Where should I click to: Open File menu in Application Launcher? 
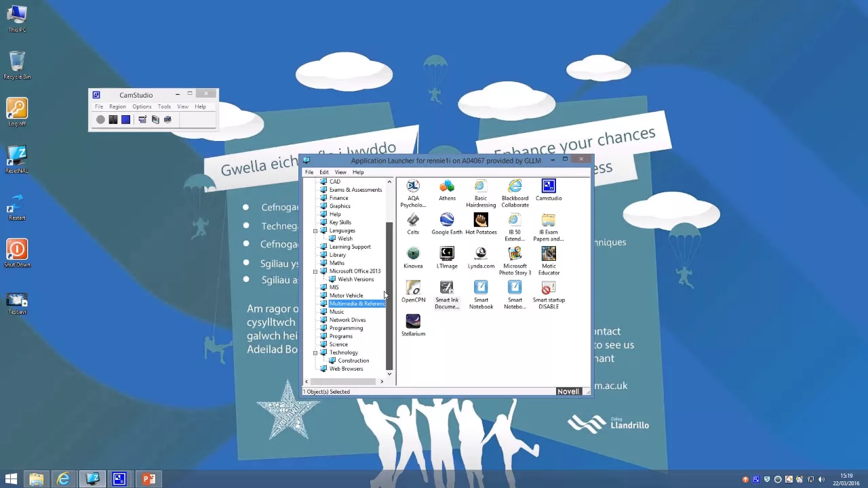(x=309, y=172)
